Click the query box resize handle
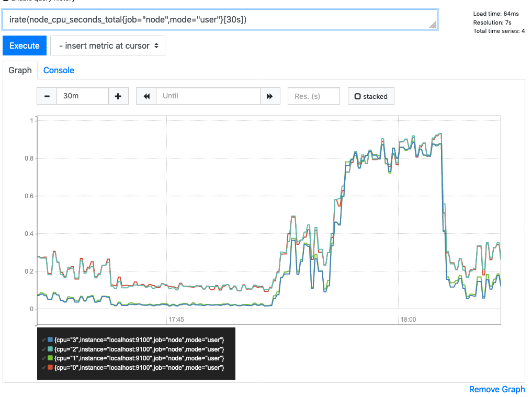 point(433,25)
